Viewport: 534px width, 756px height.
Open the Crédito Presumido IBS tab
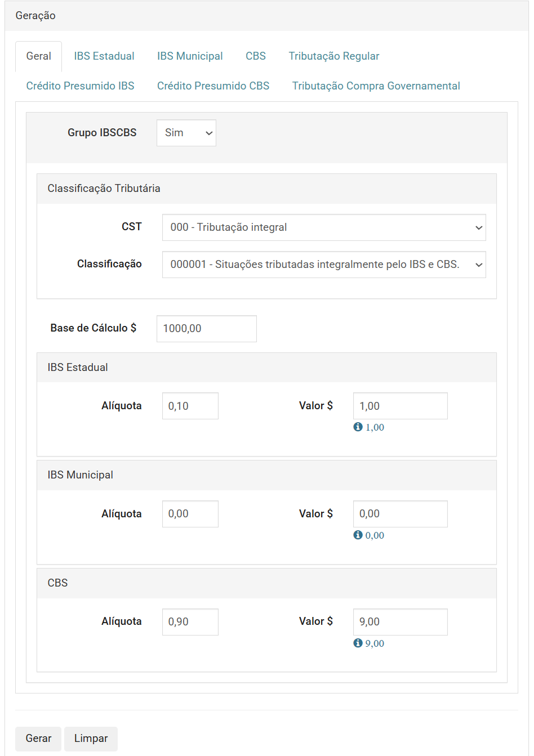click(x=81, y=86)
